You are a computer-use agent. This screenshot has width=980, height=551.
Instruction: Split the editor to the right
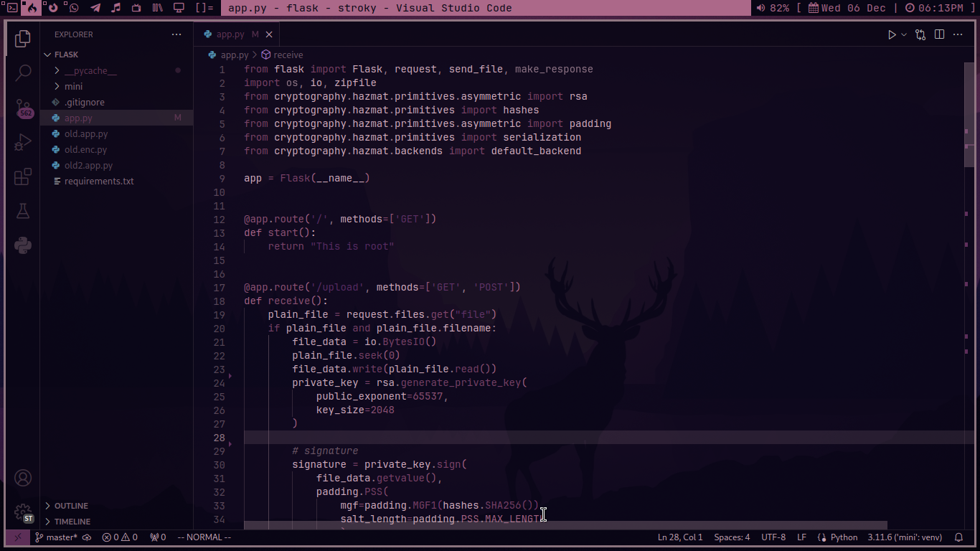[939, 34]
